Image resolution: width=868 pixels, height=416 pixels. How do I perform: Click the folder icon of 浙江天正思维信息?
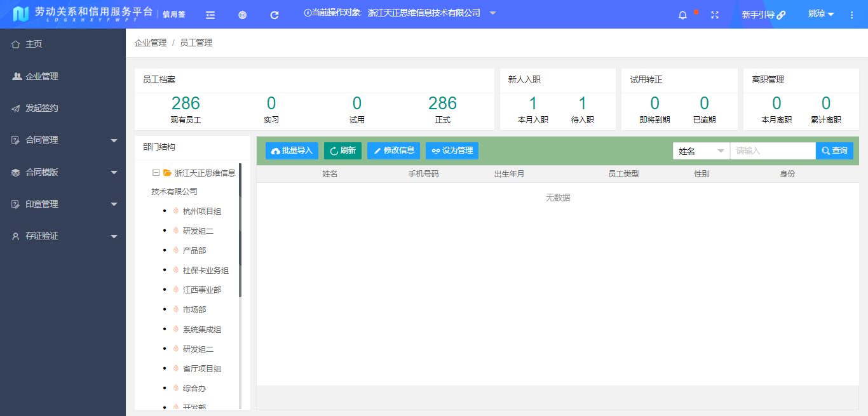pos(167,173)
